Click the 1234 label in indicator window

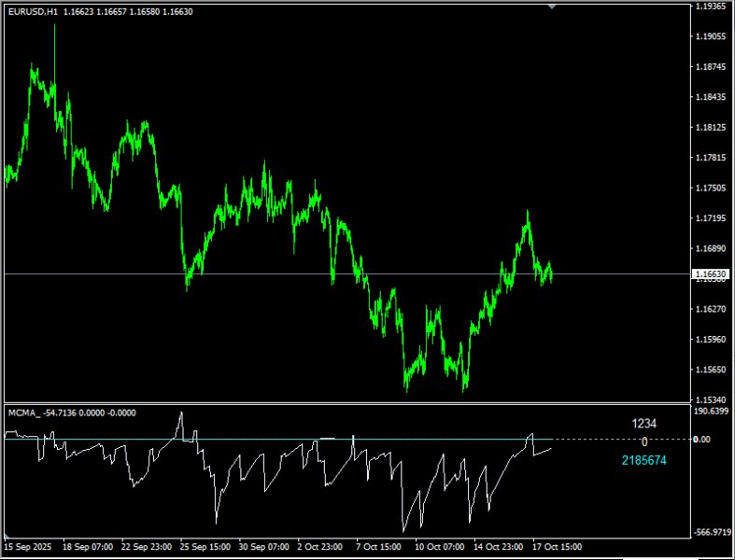644,424
